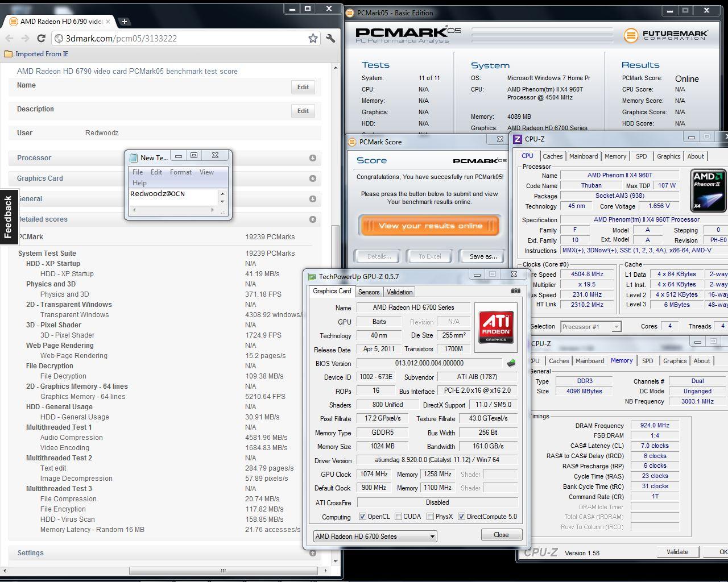Switch to GPU-Z Validation tab
Screen dimensions: 728x582
click(x=399, y=292)
